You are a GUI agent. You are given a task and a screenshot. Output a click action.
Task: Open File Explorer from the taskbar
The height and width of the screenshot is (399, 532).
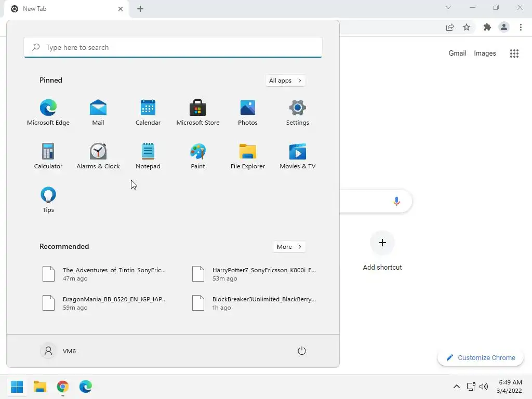pos(40,387)
